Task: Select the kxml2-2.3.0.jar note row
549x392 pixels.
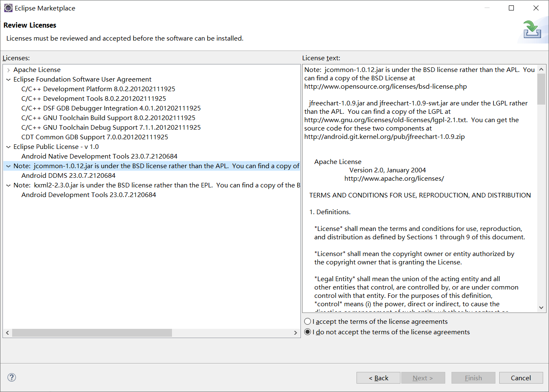Action: (156, 185)
